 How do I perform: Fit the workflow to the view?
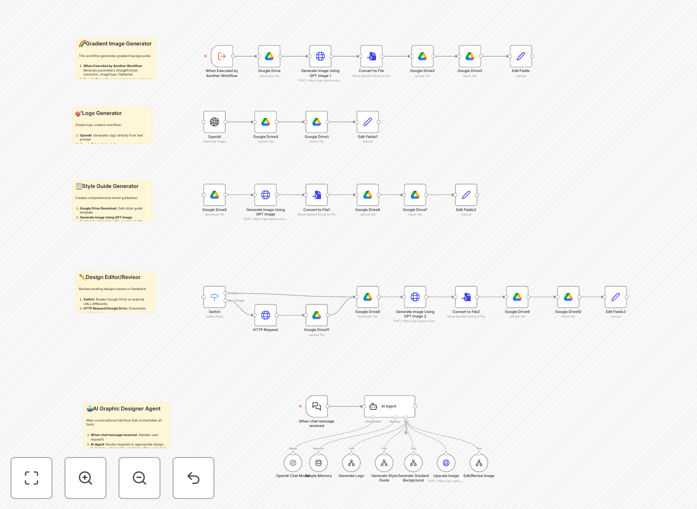[x=31, y=478]
